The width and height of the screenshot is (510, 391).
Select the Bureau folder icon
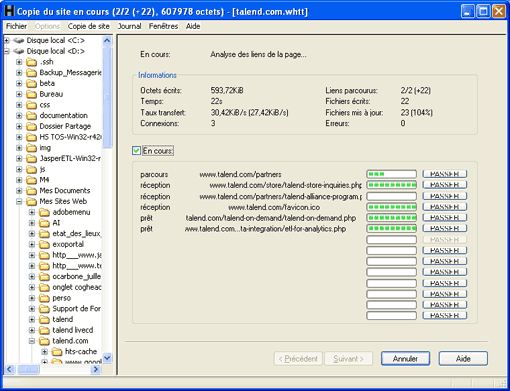31,94
